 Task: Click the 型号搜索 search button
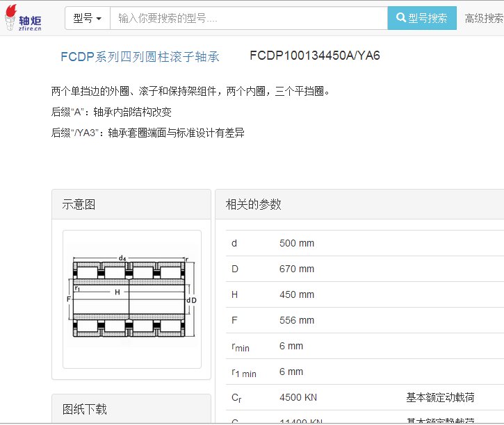tap(422, 18)
